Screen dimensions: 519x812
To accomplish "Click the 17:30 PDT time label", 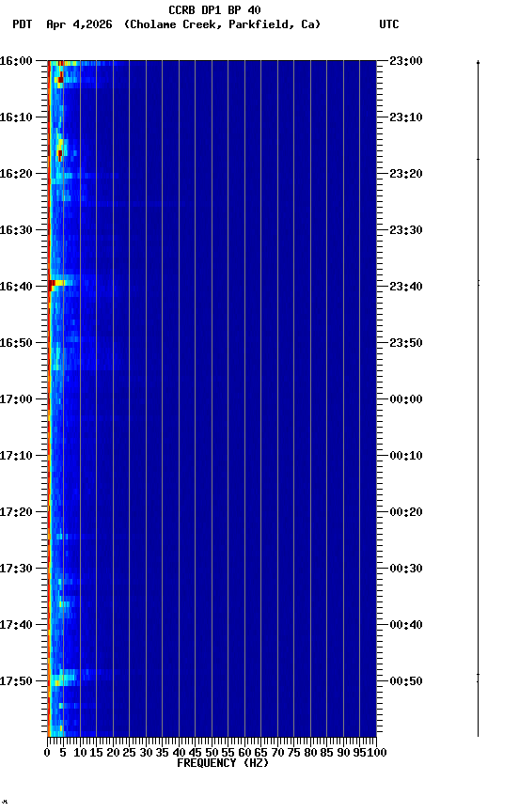I will pyautogui.click(x=16, y=569).
